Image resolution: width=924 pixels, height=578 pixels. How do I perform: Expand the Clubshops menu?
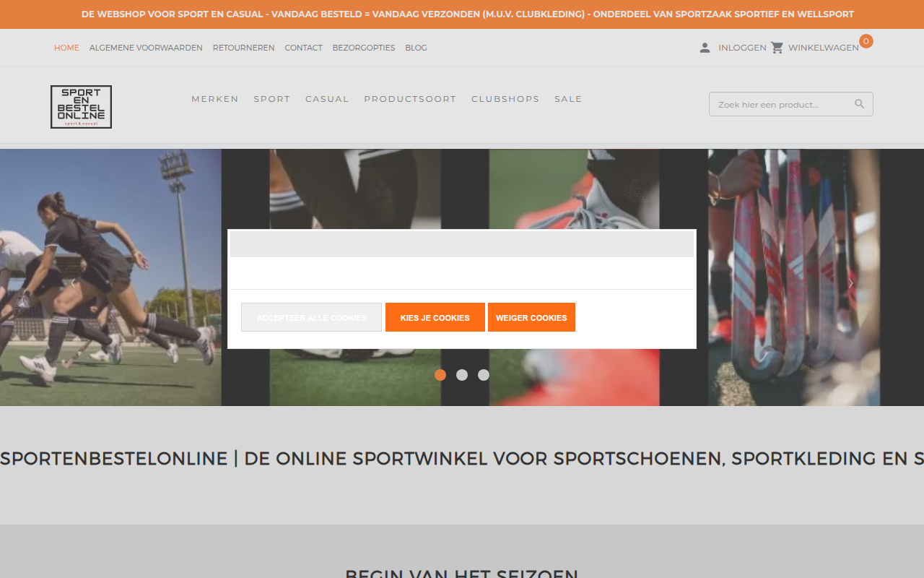(505, 99)
